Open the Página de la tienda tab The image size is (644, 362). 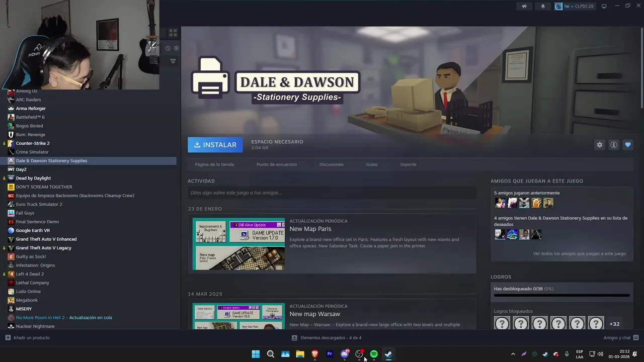pyautogui.click(x=214, y=164)
